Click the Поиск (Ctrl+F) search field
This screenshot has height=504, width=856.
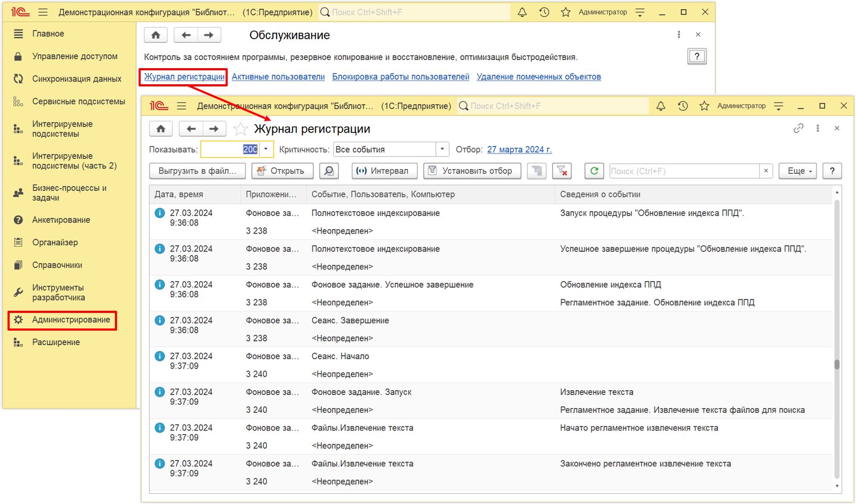685,171
